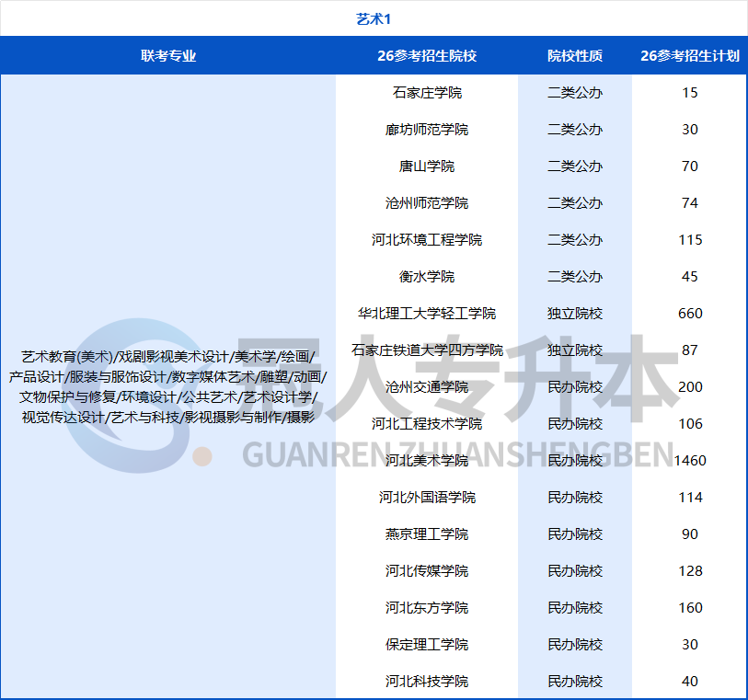Click the 联考专业 column header
This screenshot has height=700, width=748.
[x=168, y=56]
